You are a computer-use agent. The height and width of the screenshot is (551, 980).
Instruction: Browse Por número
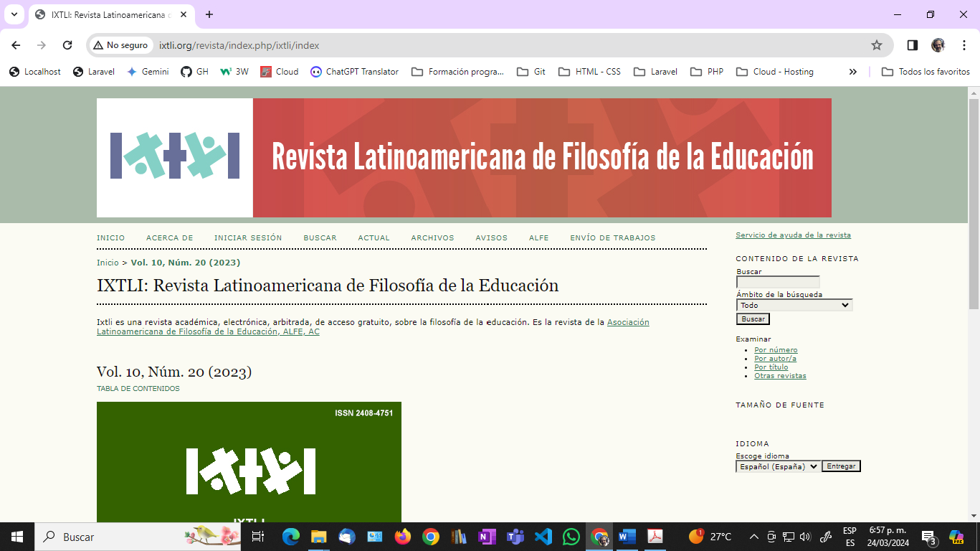[x=776, y=350]
